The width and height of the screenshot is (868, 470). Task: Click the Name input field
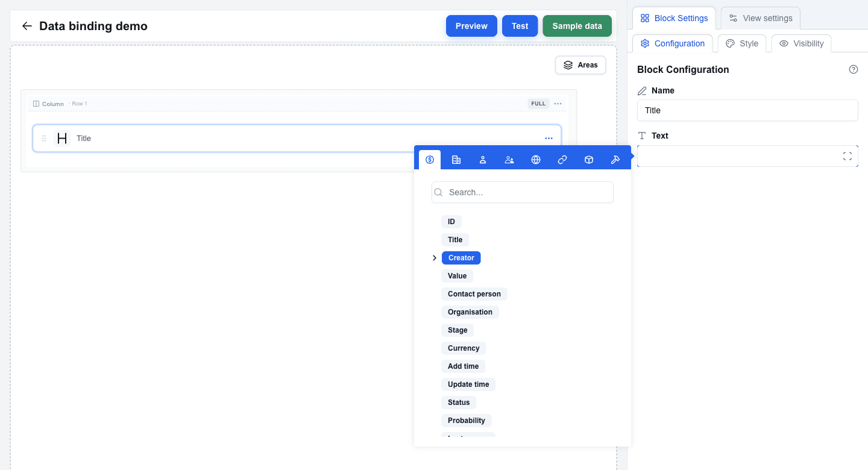coord(747,110)
